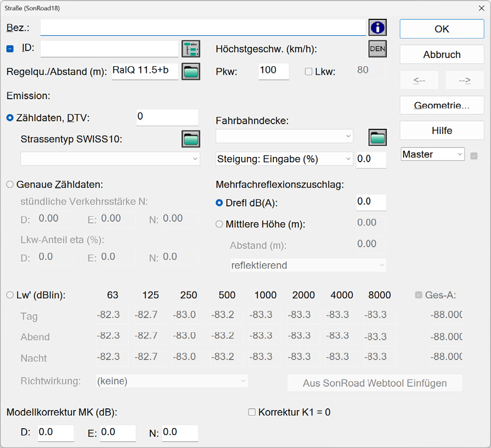
Task: Click Aus SonRoad Webtool Einfügen button
Action: 375,383
